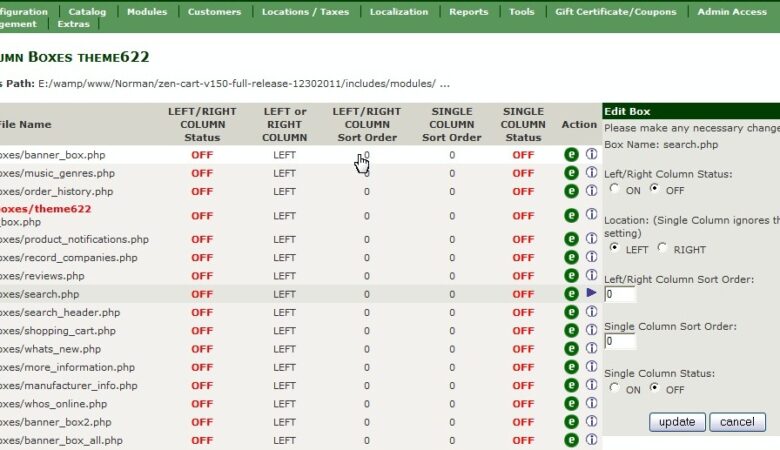The width and height of the screenshot is (780, 450).
Task: Click the edit icon for manufacturer_info.php
Action: click(x=571, y=385)
